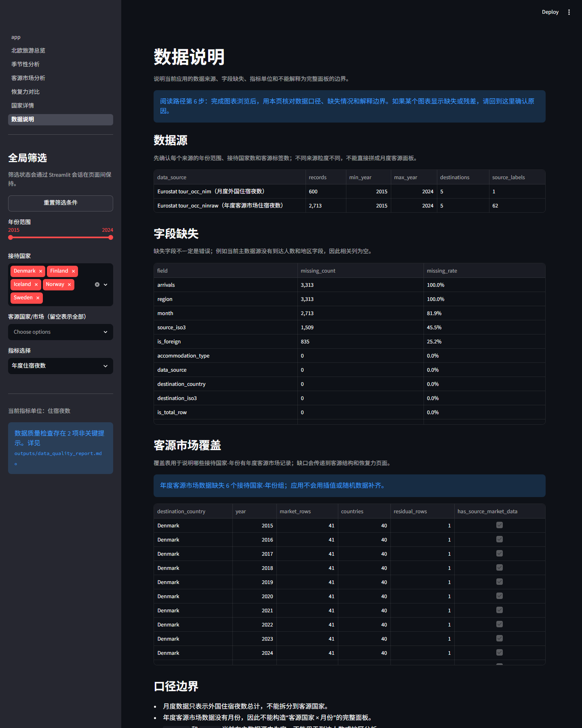
Task: Select the 'source_iso3' field cell
Action: pos(226,327)
